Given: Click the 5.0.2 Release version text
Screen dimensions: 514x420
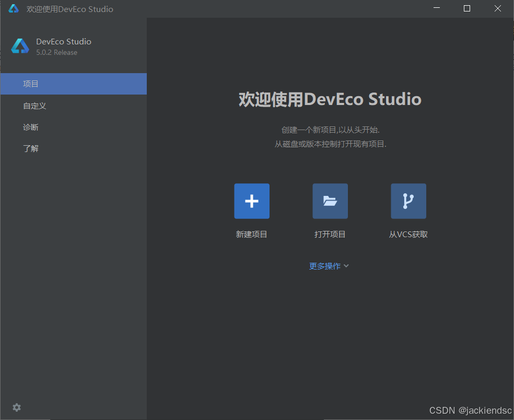Looking at the screenshot, I should click(57, 52).
